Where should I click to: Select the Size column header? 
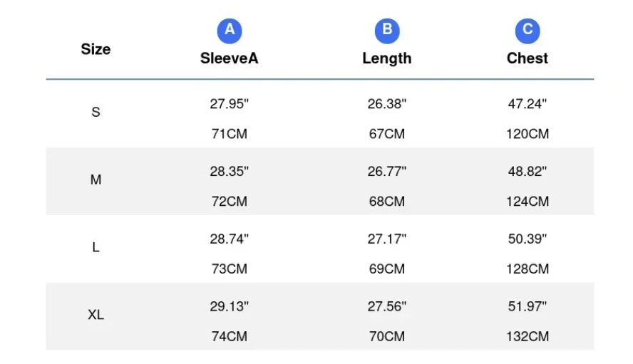96,49
